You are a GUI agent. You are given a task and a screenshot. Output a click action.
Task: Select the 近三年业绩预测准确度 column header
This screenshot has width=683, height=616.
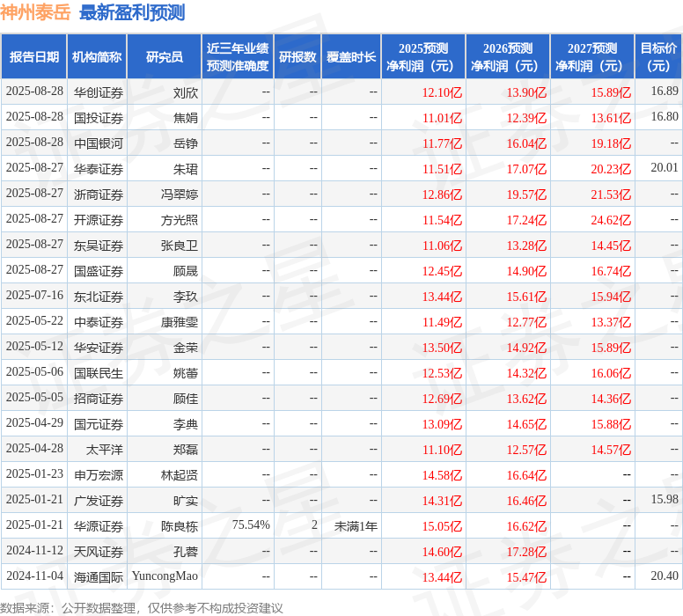coord(238,56)
